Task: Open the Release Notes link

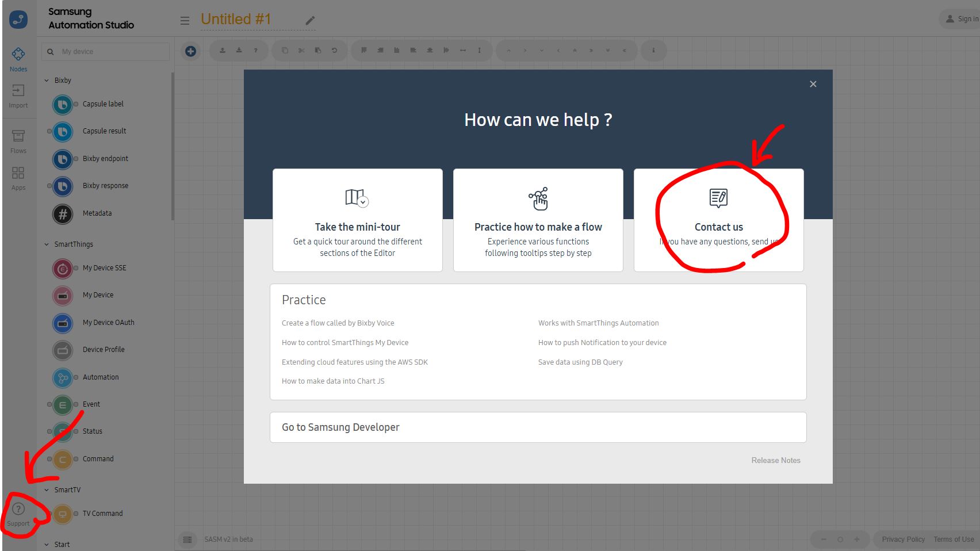Action: click(776, 461)
